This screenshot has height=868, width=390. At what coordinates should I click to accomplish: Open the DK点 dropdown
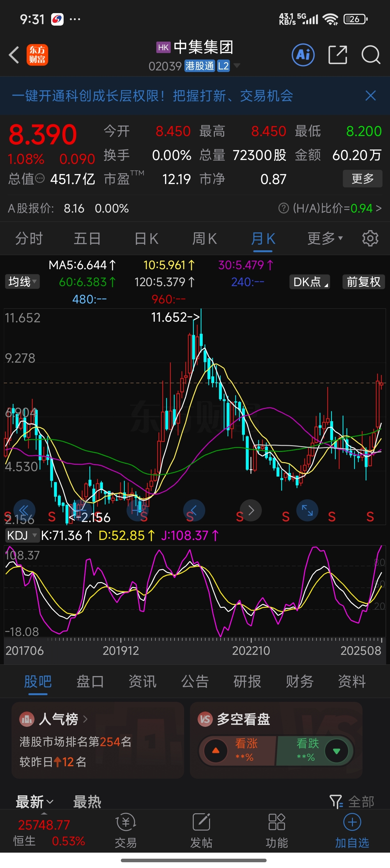pyautogui.click(x=309, y=282)
